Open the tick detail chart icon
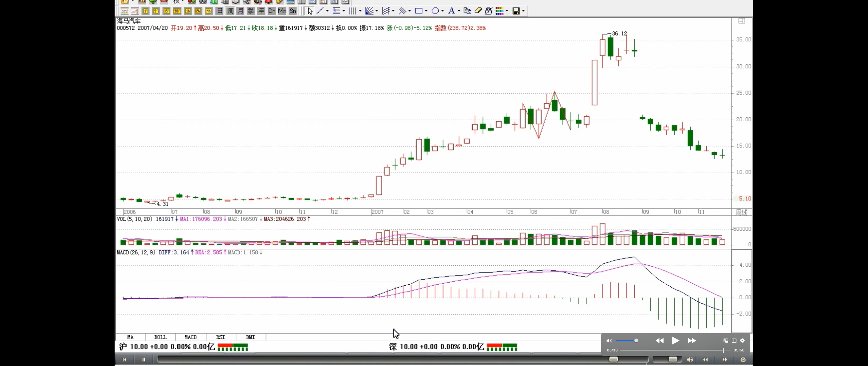868x366 pixels. click(x=135, y=11)
